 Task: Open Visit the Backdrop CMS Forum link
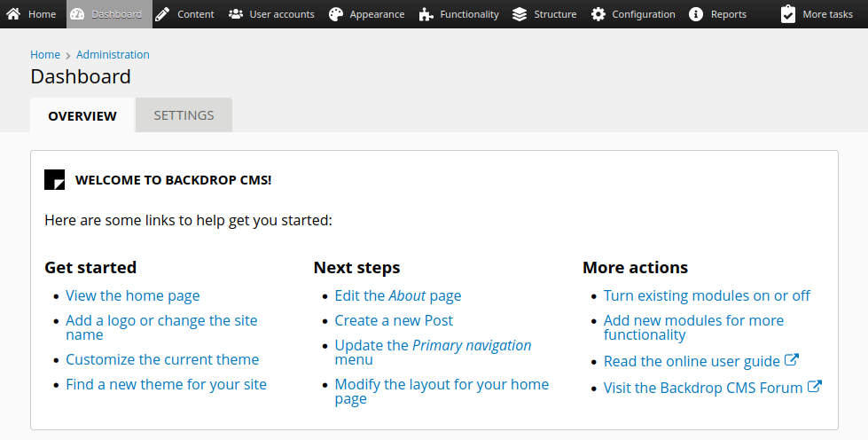[703, 388]
